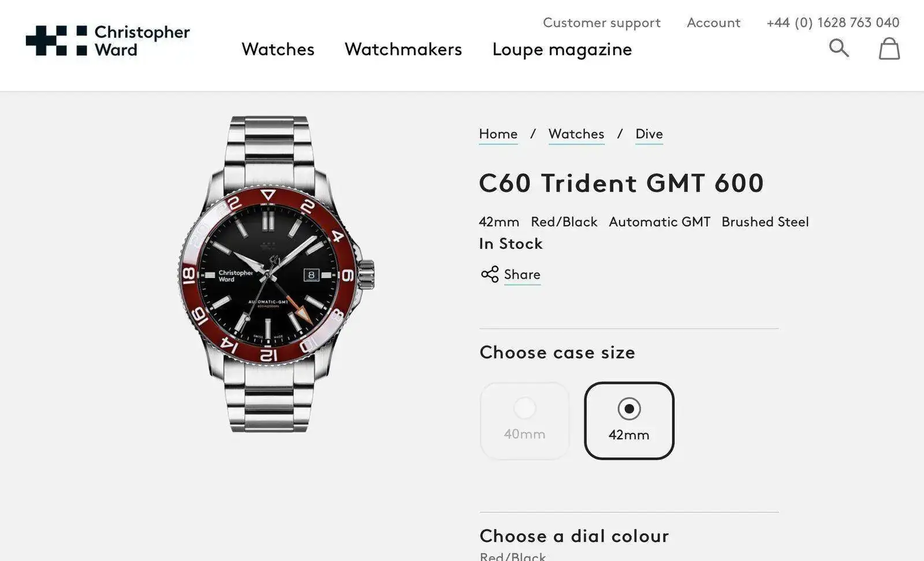Navigate to Home breadcrumb
Screen dimensions: 924x561
pyautogui.click(x=498, y=134)
